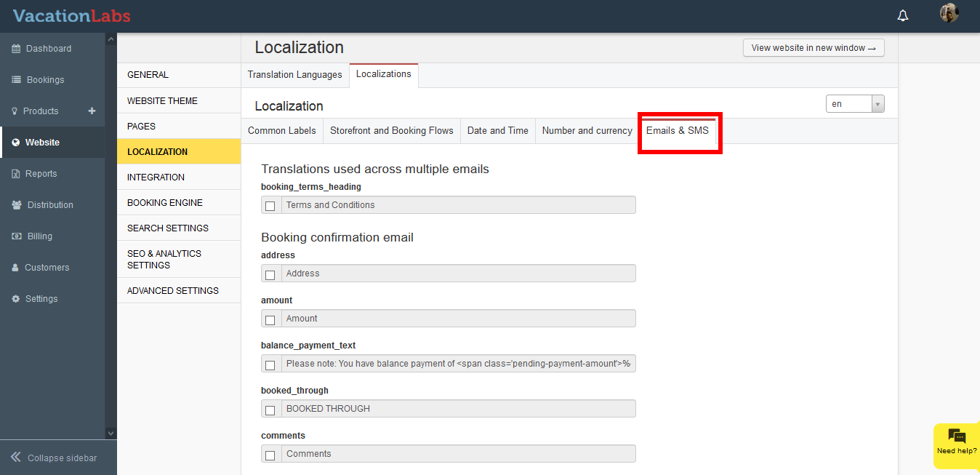
Task: Click the plus icon beside Products
Action: click(92, 111)
